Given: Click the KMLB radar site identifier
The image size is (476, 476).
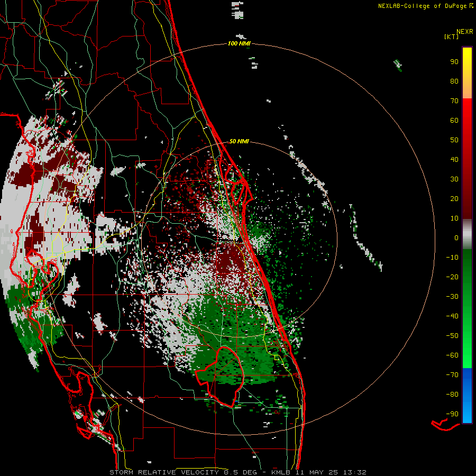Looking at the screenshot, I should pos(281,472).
